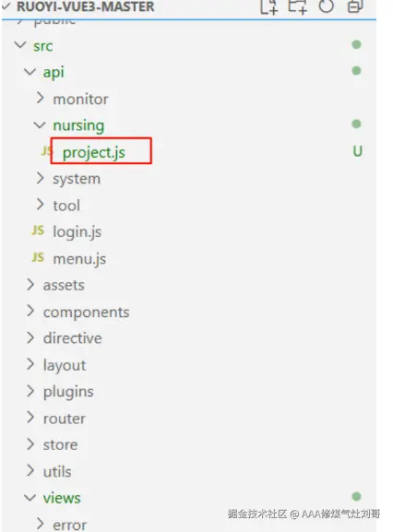The image size is (393, 532).
Task: Collapse all folders via the collapse icon
Action: pos(355,6)
